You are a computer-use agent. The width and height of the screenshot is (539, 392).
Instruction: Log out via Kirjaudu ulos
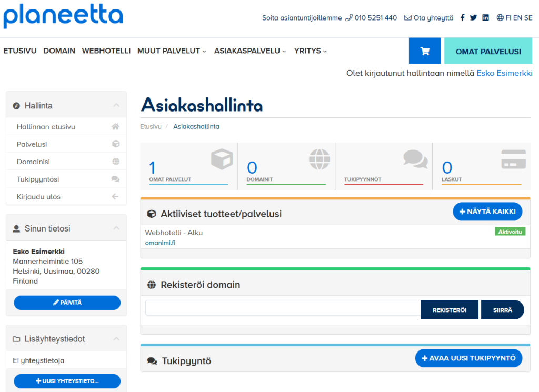point(66,196)
